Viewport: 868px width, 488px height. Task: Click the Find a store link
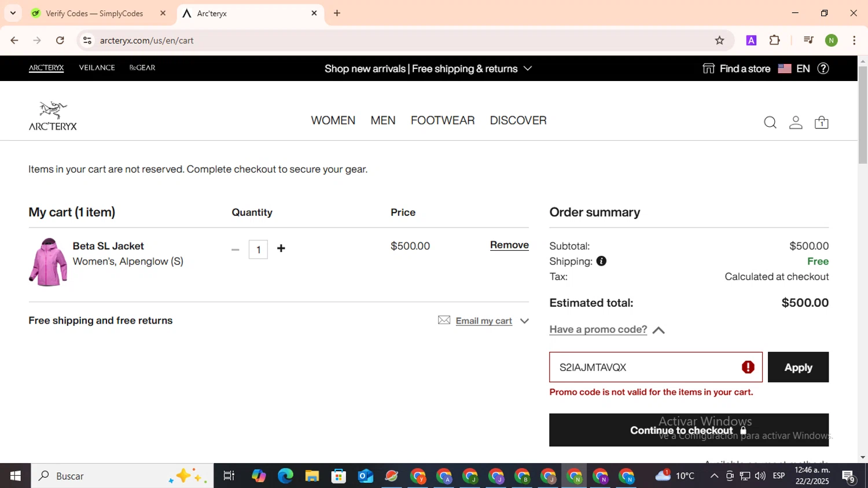coord(737,68)
